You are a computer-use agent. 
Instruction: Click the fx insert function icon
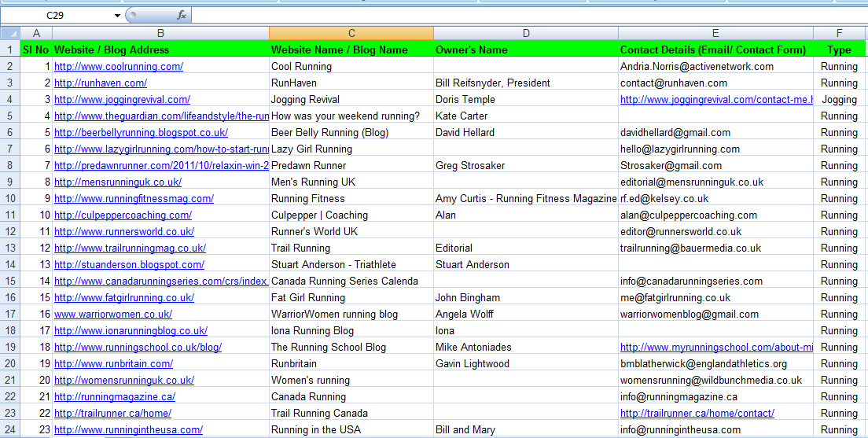[181, 16]
